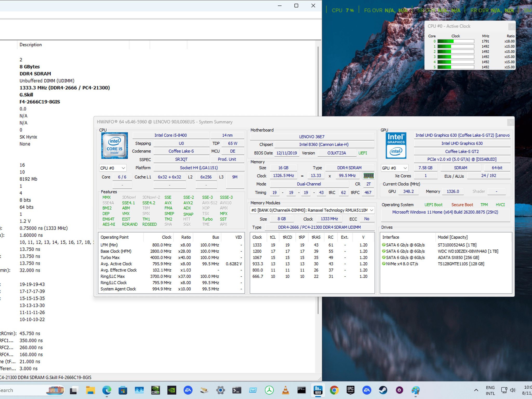The height and width of the screenshot is (399, 532).
Task: Select the G.Skill manufacturer row
Action: pos(26,95)
